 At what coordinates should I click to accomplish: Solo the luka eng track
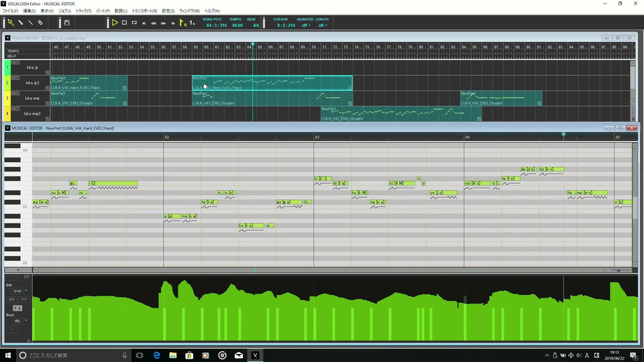pos(17,95)
